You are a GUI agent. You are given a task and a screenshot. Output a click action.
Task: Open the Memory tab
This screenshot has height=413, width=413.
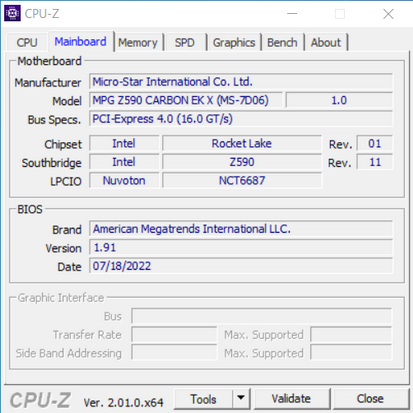(138, 43)
